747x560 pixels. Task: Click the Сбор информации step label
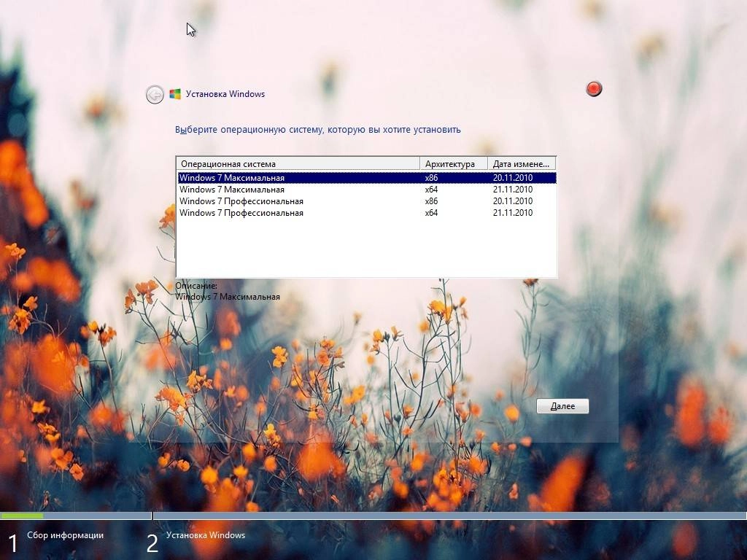coord(65,535)
